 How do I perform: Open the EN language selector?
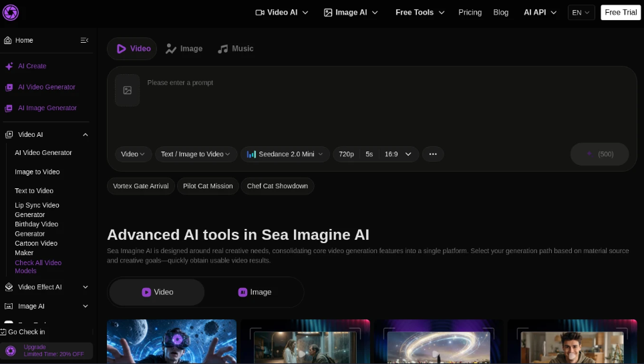tap(581, 12)
